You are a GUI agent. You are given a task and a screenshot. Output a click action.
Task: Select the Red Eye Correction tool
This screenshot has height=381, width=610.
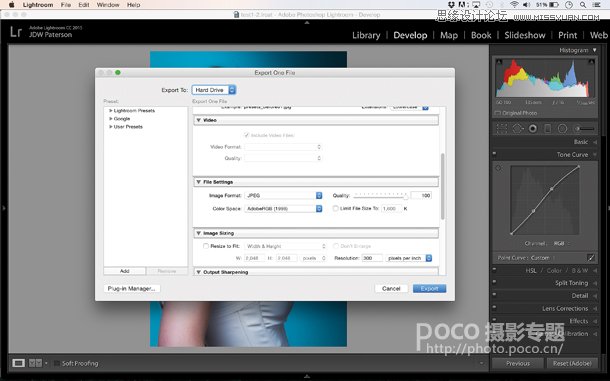pyautogui.click(x=533, y=128)
